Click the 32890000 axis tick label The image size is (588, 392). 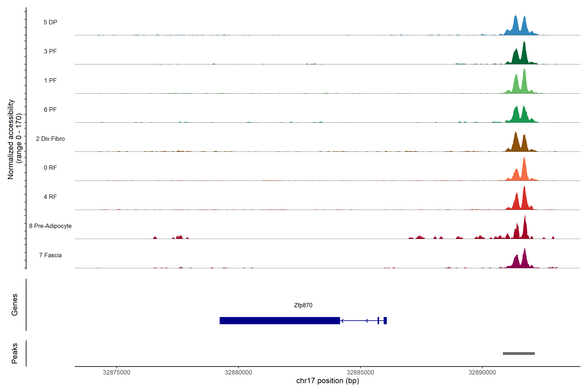tap(482, 373)
